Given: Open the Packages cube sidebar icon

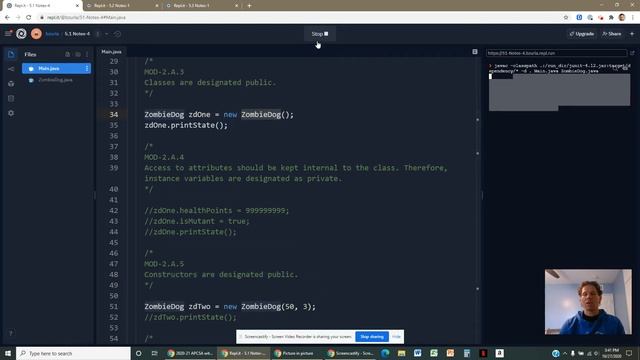Looking at the screenshot, I should coord(11,84).
